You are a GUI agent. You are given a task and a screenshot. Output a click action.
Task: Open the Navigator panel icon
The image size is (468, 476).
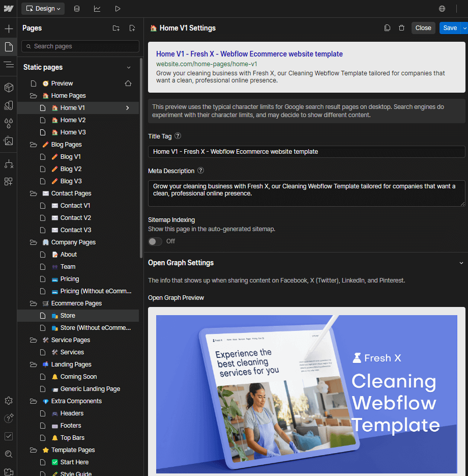(x=9, y=65)
